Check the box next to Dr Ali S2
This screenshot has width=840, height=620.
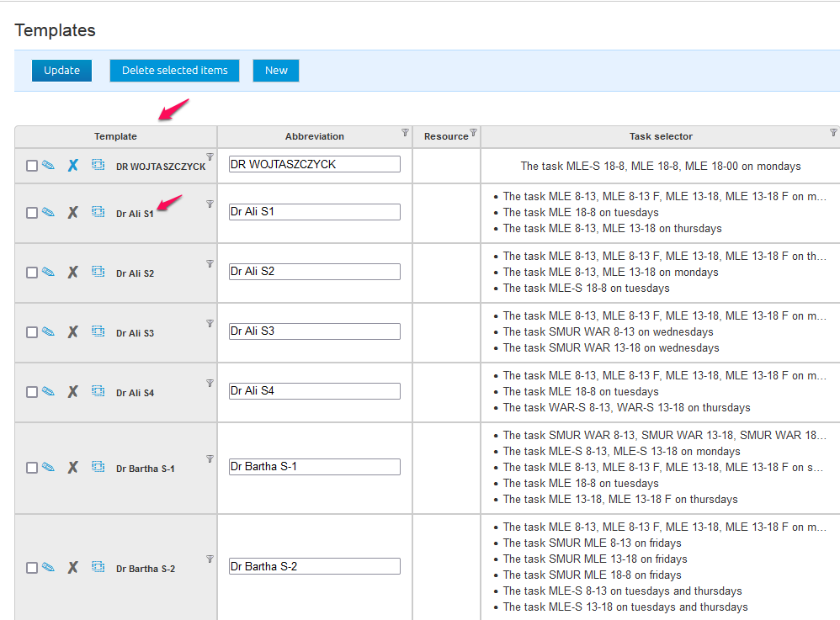click(32, 273)
